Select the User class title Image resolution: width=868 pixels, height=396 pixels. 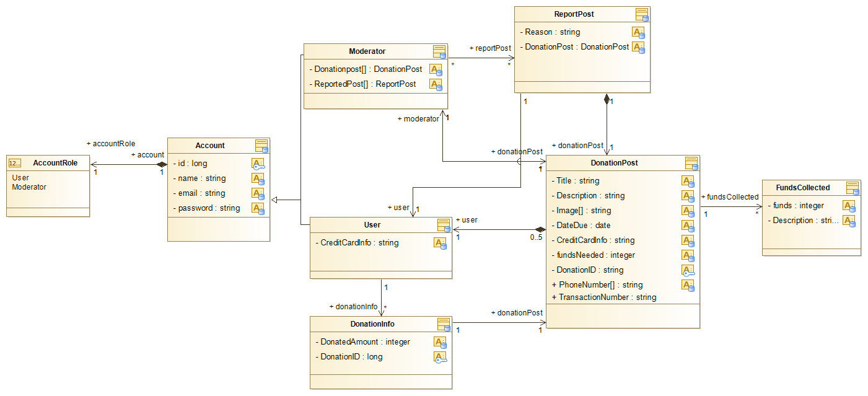(x=372, y=225)
